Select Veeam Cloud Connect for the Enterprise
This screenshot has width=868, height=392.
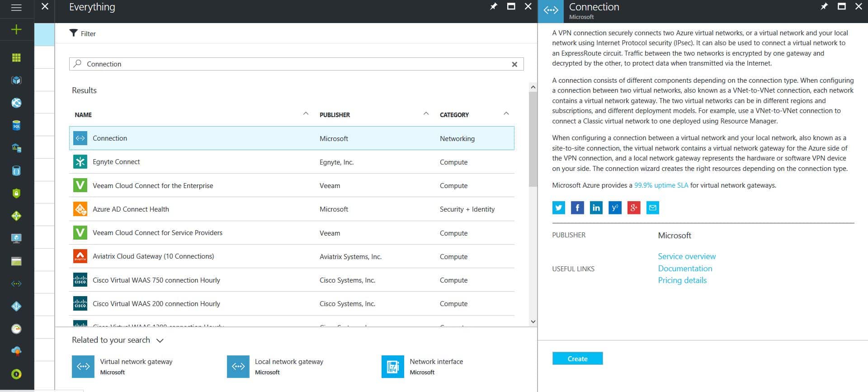[x=292, y=185]
